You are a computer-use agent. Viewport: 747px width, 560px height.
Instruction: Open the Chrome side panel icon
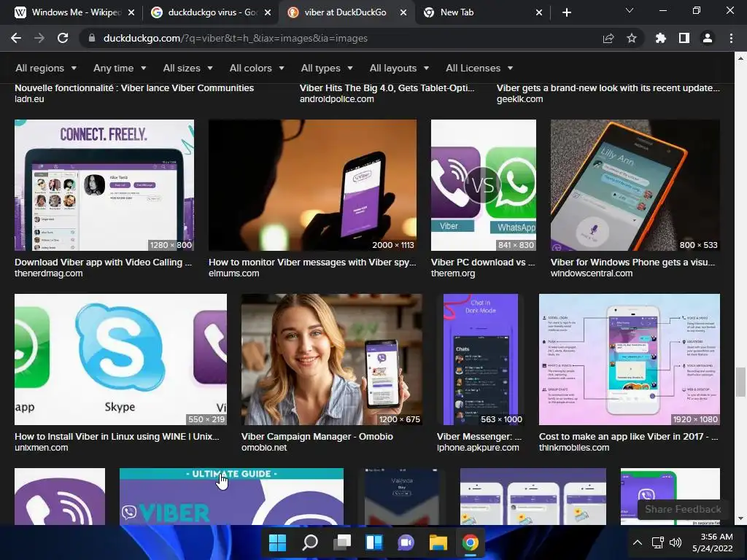(684, 38)
